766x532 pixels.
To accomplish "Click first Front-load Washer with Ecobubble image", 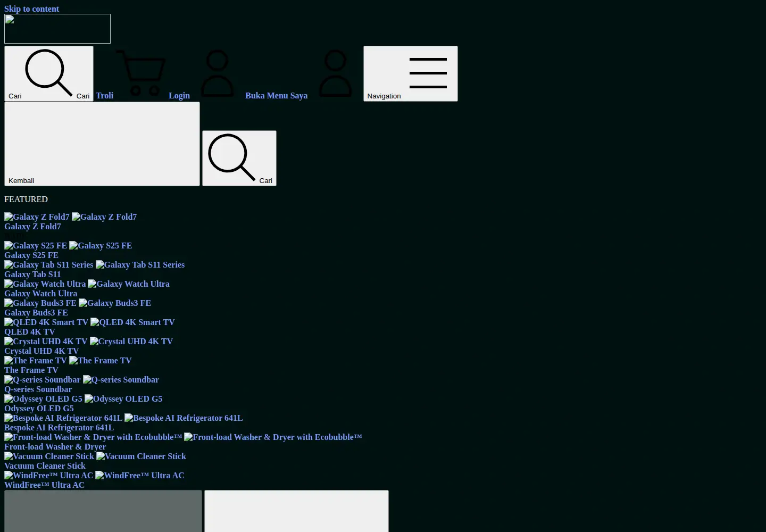I will pyautogui.click(x=93, y=437).
